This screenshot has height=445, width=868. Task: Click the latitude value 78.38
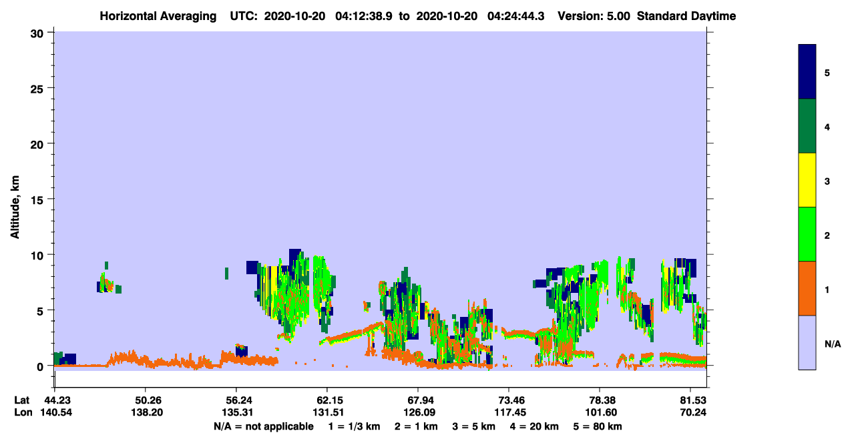click(600, 400)
